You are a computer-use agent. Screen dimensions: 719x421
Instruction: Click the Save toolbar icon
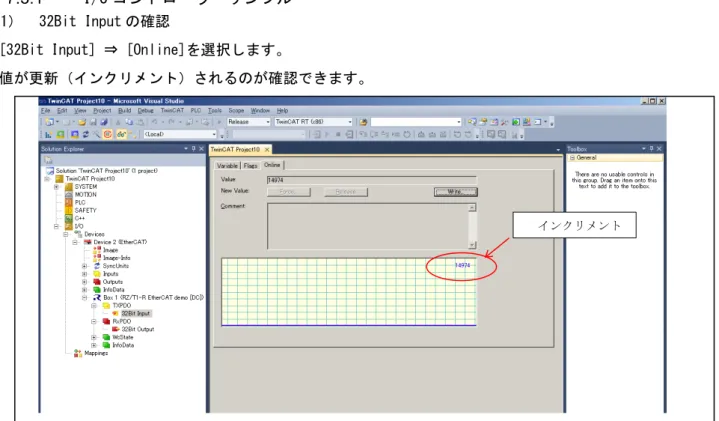pyautogui.click(x=94, y=122)
